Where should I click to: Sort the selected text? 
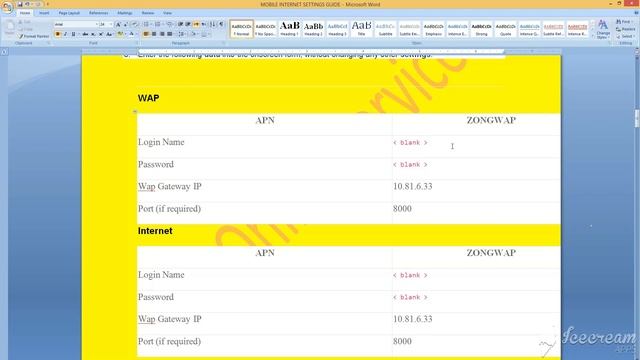[213, 24]
